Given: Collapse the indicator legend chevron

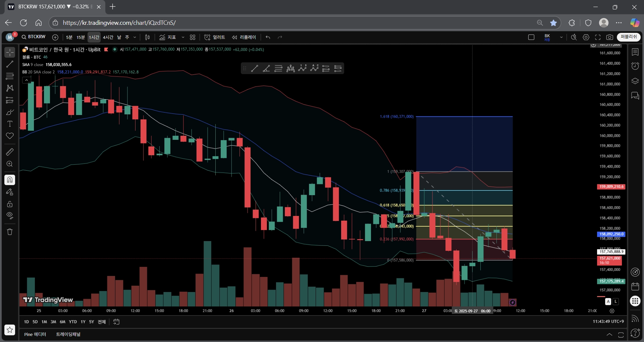Looking at the screenshot, I should pyautogui.click(x=26, y=80).
